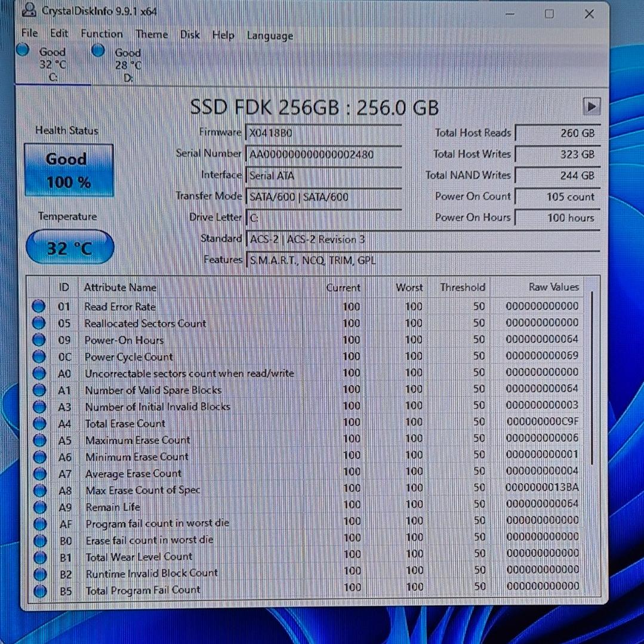Click the CrystalDiskInfo app icon in title bar
Viewport: 644px width, 644px height.
click(29, 10)
